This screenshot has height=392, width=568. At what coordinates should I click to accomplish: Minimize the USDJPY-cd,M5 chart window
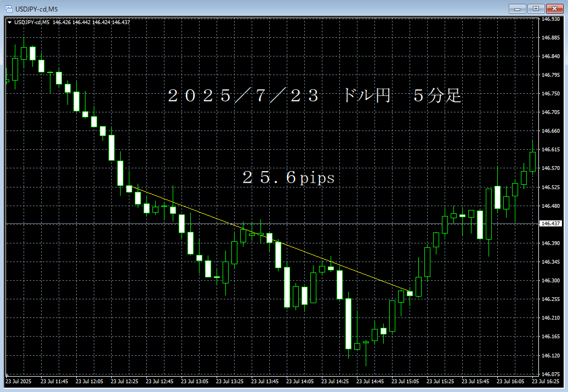click(518, 9)
